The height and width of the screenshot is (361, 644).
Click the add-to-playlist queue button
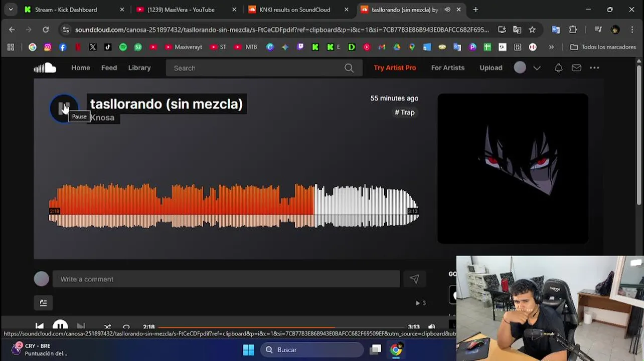click(x=43, y=303)
